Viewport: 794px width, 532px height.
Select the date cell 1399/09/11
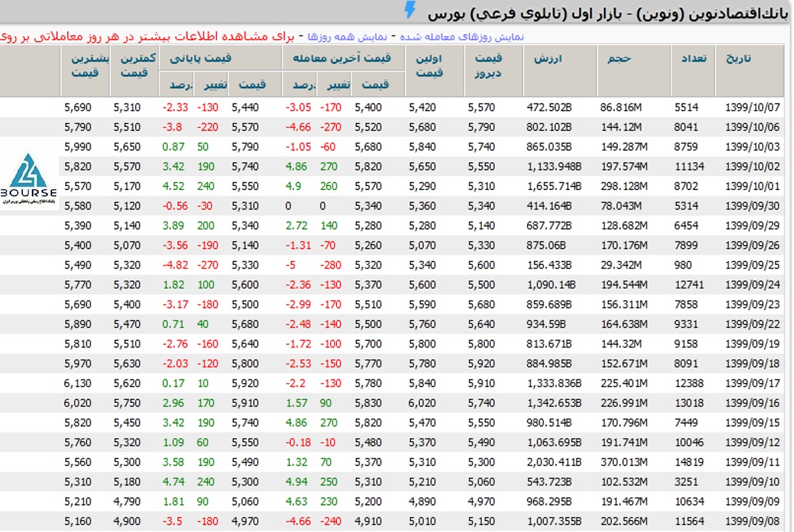click(752, 463)
